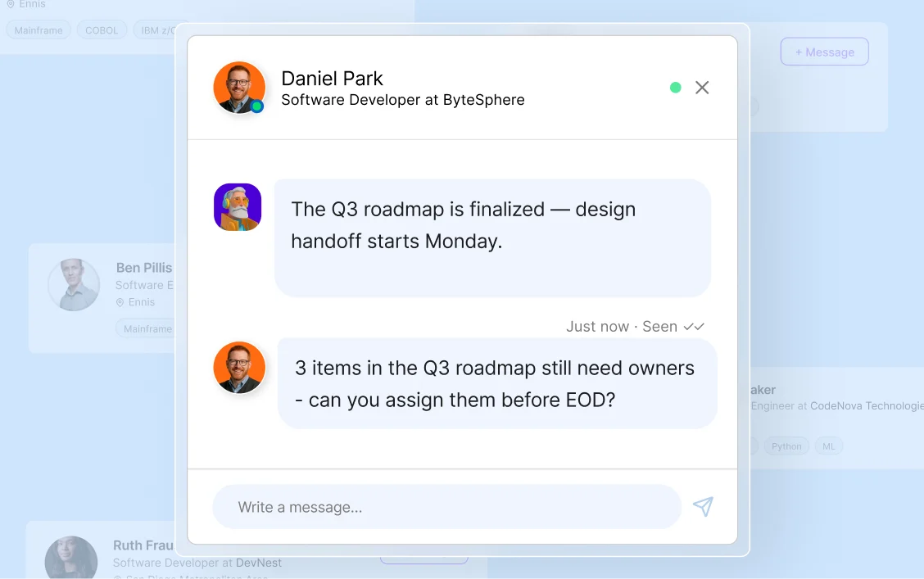
Task: Click Daniel Park's avatar beside his message
Action: pos(239,367)
